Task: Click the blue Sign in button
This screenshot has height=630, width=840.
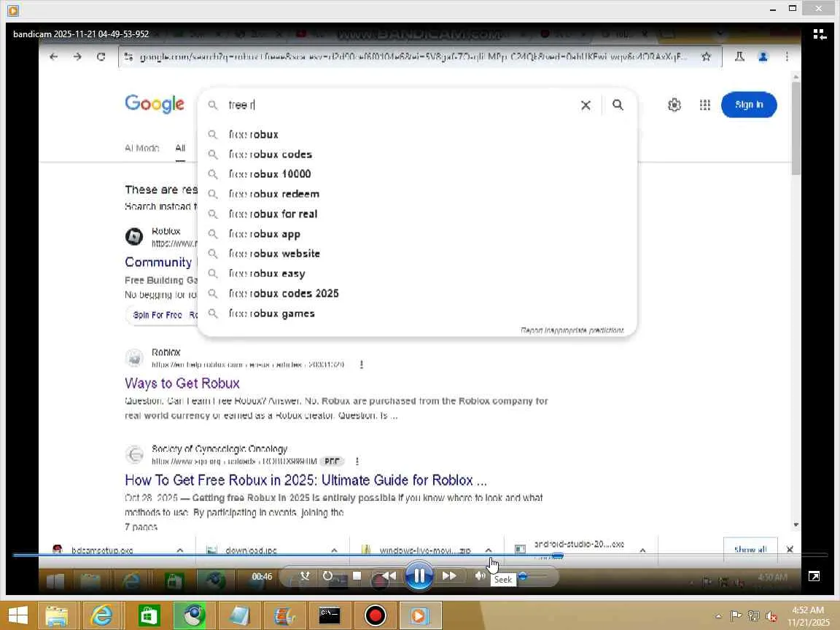Action: point(749,105)
